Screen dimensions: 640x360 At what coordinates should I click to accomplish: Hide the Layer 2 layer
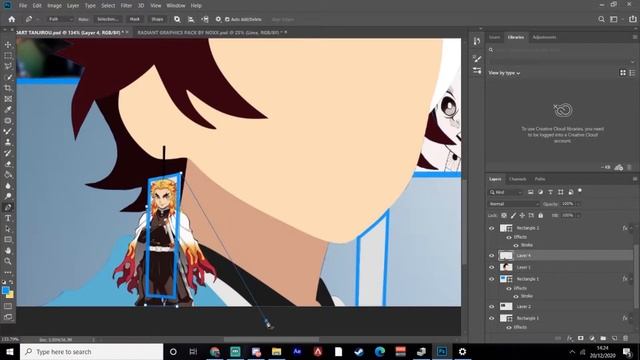491,307
